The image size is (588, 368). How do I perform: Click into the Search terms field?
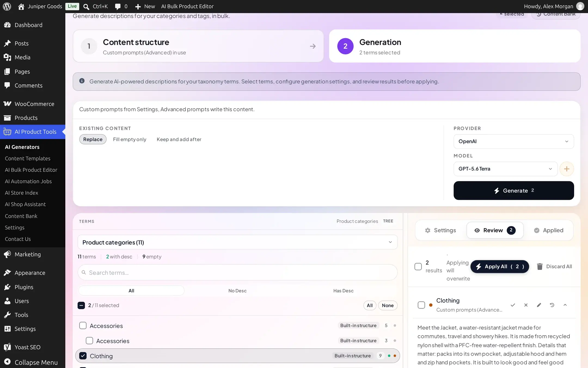pos(237,273)
